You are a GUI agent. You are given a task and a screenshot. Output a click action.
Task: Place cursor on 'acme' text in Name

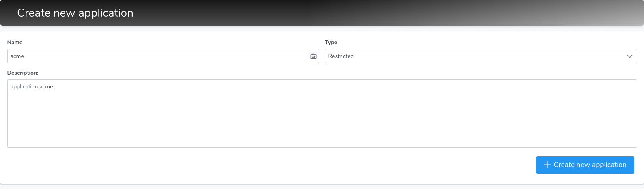pos(17,56)
